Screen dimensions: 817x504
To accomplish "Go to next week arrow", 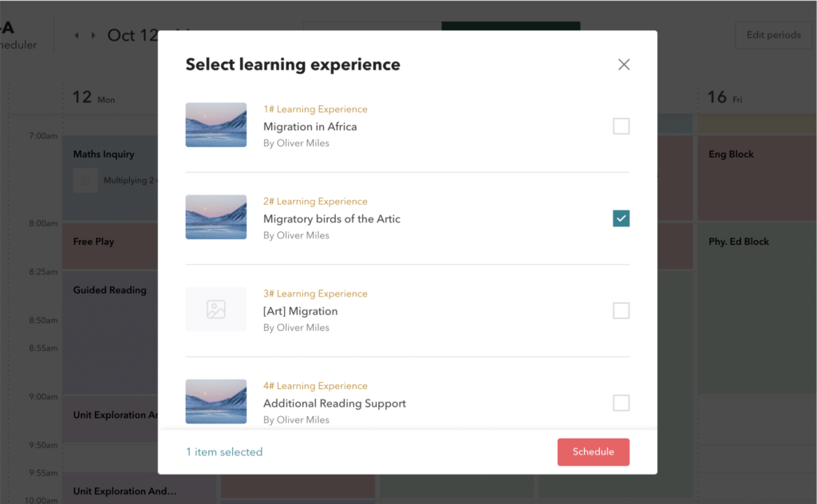I will 93,35.
